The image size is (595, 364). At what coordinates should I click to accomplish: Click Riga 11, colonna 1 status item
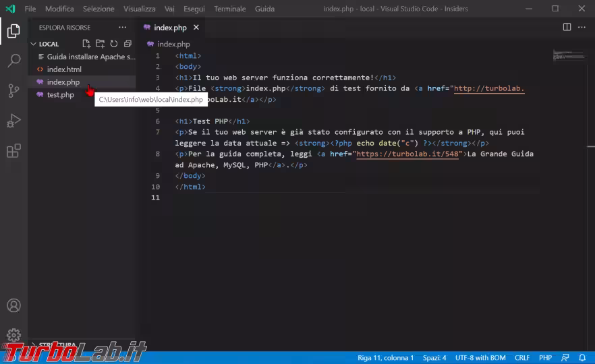click(385, 357)
